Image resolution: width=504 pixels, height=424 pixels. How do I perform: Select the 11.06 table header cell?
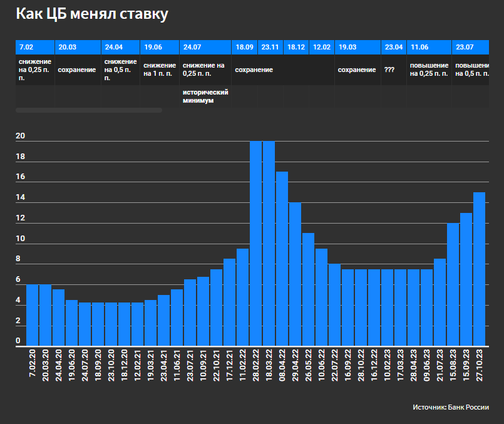click(429, 47)
